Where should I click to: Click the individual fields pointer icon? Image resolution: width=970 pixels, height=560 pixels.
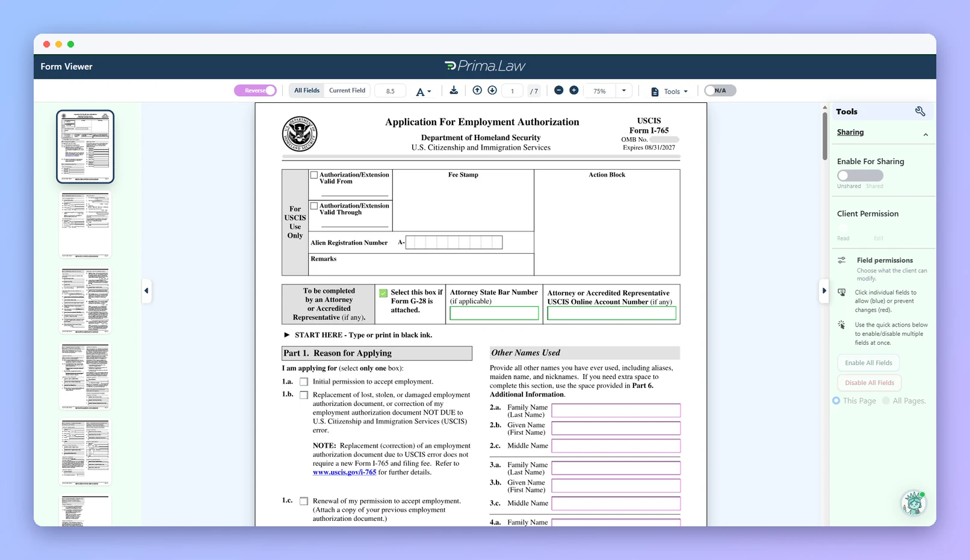click(842, 292)
